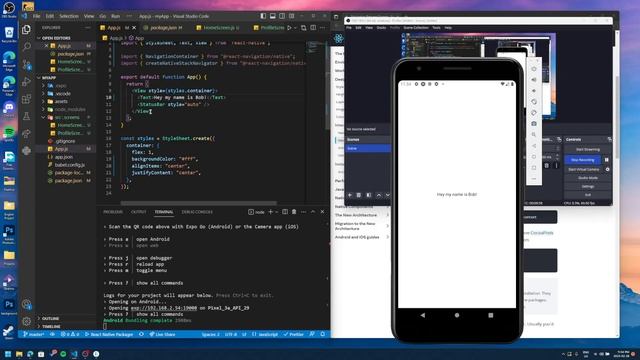Click Start Streaming in OBS controls

click(x=588, y=150)
